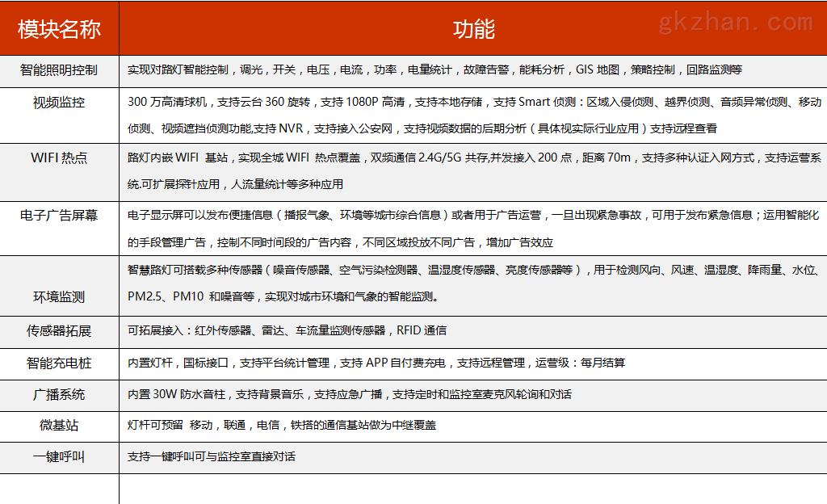This screenshot has height=504, width=827.
Task: Click the text 可拓展接入：红外传感器
Action: point(287,330)
